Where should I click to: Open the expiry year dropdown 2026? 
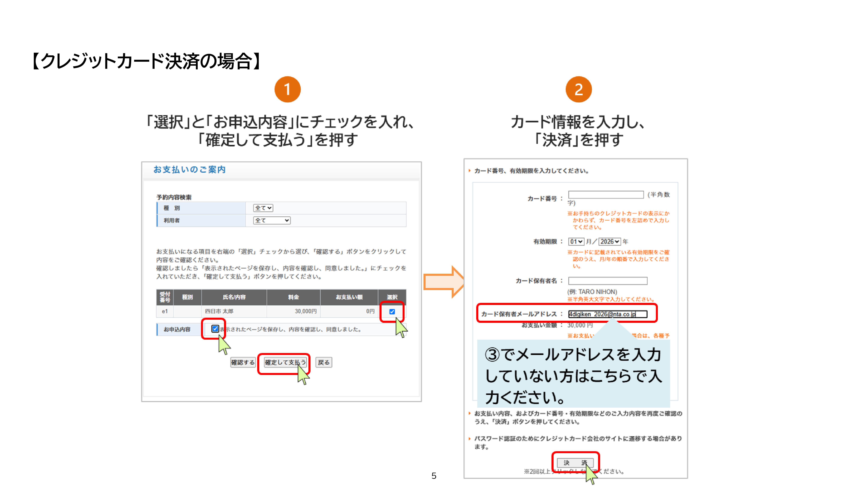coord(610,241)
